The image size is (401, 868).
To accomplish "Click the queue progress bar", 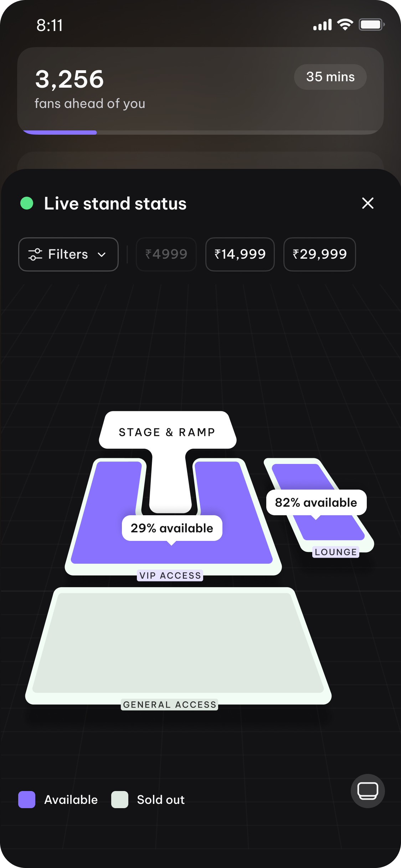I will click(200, 133).
